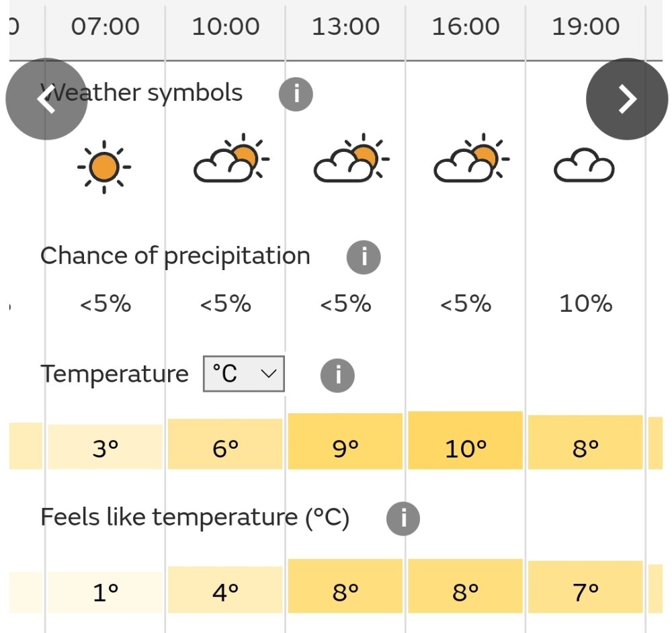This screenshot has width=672, height=633.
Task: Click the 3° temperature cell at 07:00
Action: coord(105,447)
